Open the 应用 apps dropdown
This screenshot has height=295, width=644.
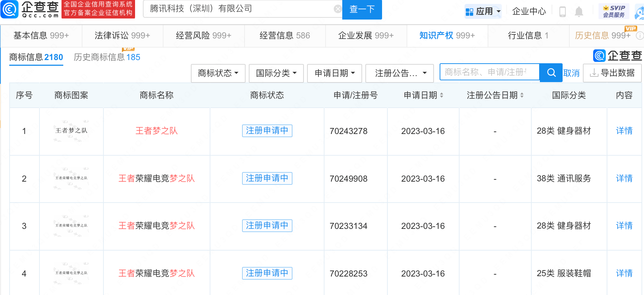(483, 11)
